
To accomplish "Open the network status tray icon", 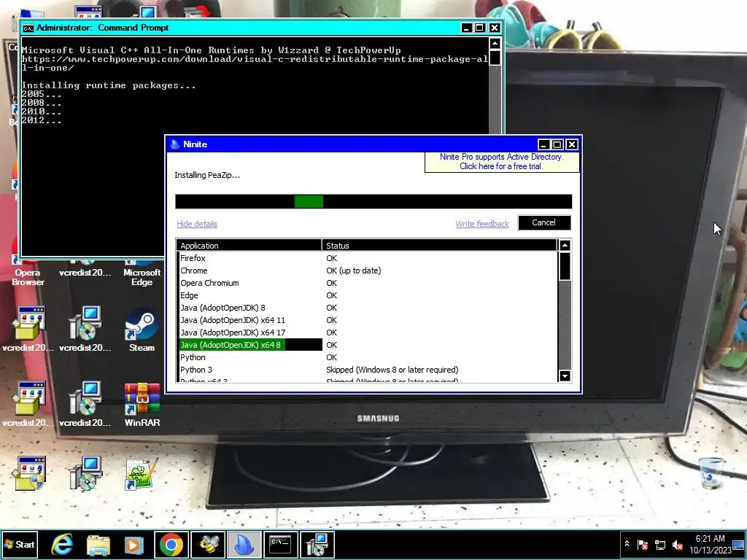I will [659, 544].
